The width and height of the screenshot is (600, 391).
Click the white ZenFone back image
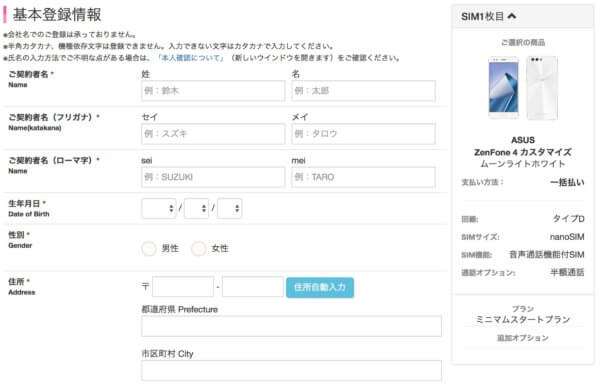[x=542, y=88]
